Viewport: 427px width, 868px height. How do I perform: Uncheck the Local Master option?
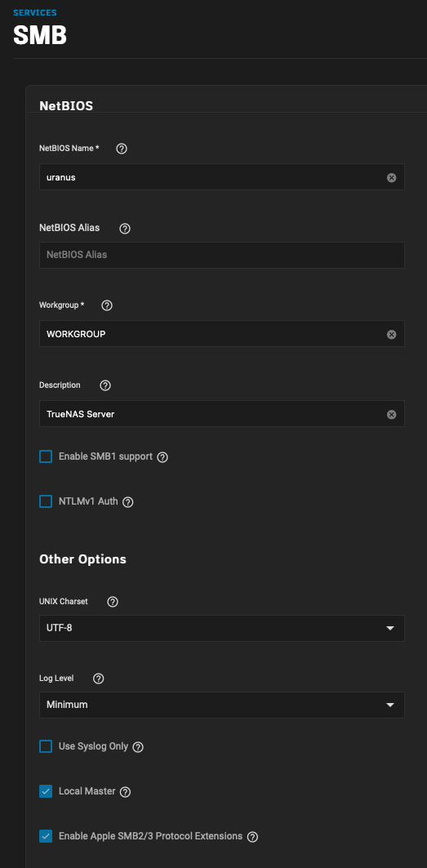pyautogui.click(x=46, y=791)
